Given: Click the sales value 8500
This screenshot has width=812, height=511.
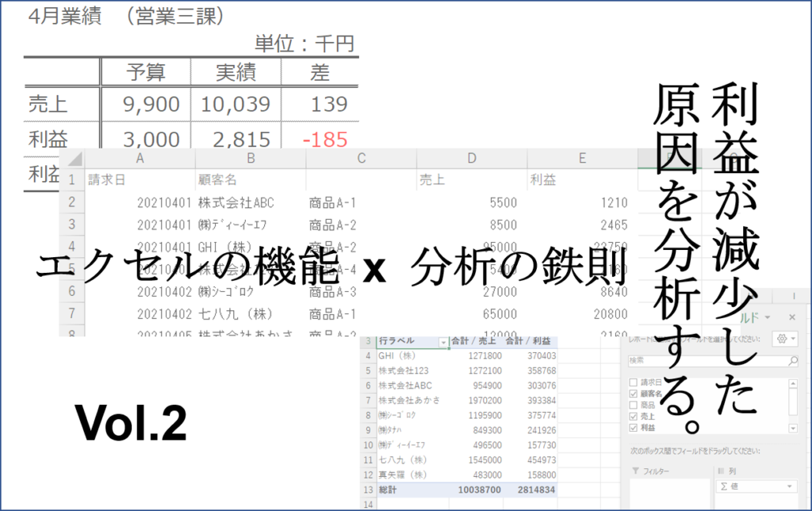Looking at the screenshot, I should click(504, 225).
